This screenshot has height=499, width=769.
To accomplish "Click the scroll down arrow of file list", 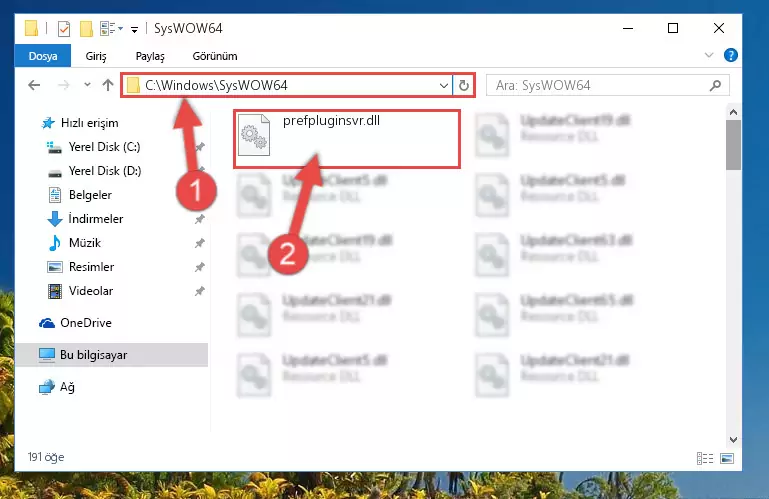I will (x=733, y=440).
